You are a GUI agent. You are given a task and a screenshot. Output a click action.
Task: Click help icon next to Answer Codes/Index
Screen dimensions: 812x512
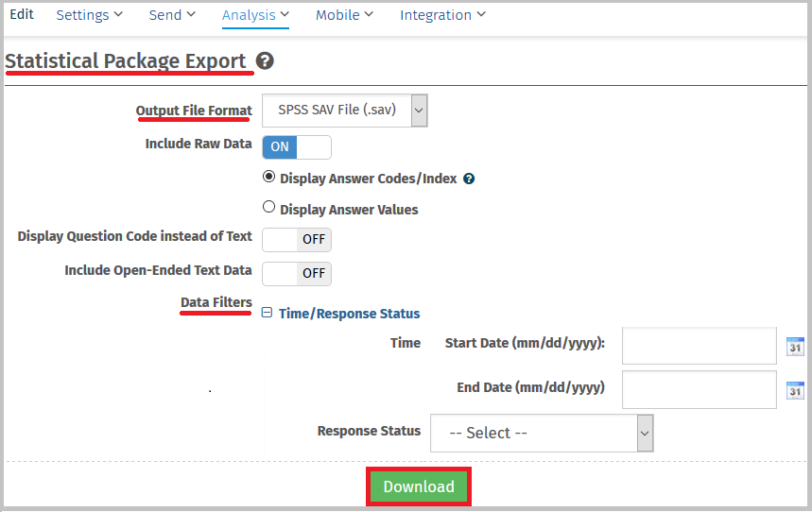pyautogui.click(x=469, y=179)
